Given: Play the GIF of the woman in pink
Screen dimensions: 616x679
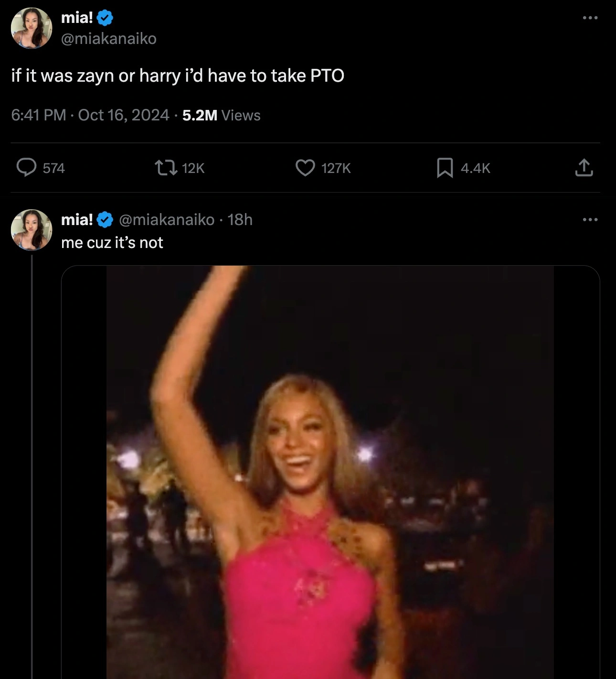Looking at the screenshot, I should point(330,472).
